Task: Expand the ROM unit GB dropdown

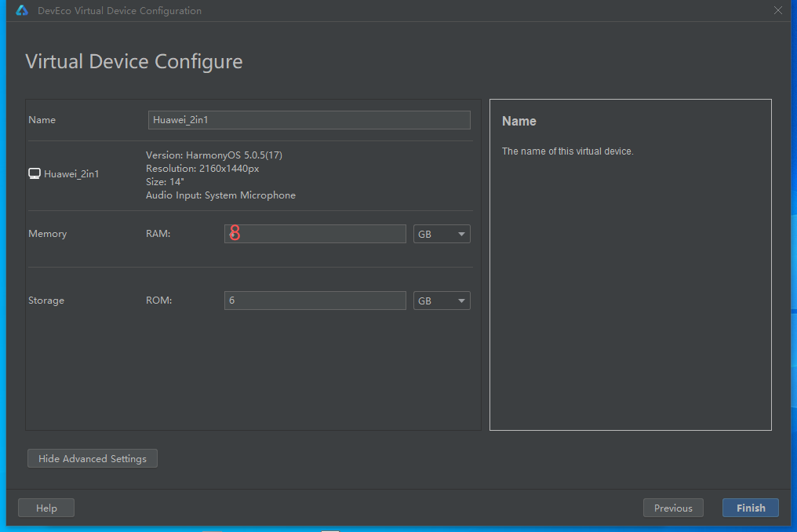Action: [442, 301]
